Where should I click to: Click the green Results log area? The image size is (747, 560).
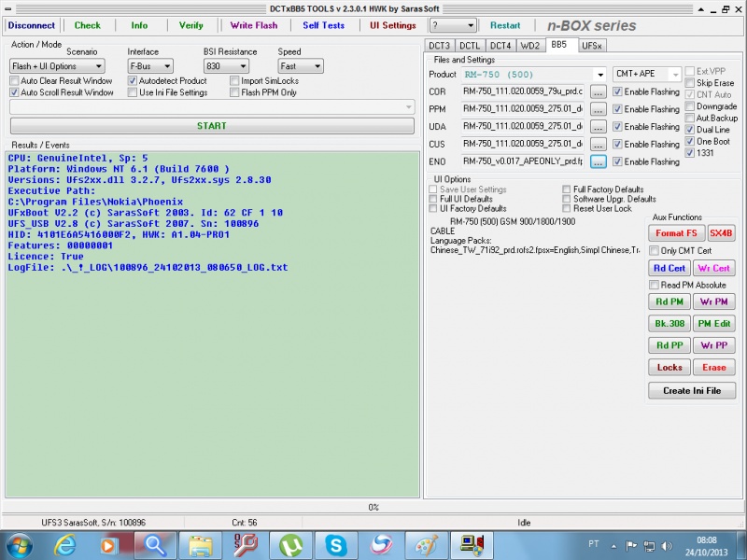212,325
